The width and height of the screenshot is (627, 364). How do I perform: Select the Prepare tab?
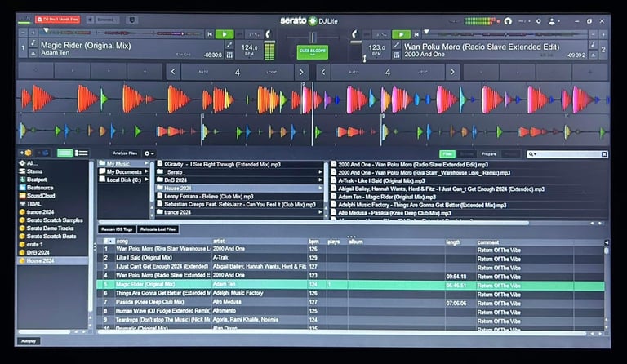click(x=489, y=153)
